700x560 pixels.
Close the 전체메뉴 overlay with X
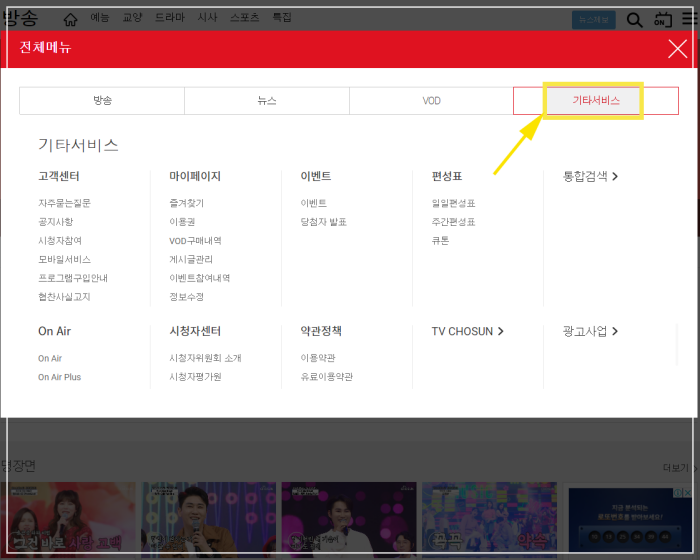[x=677, y=49]
